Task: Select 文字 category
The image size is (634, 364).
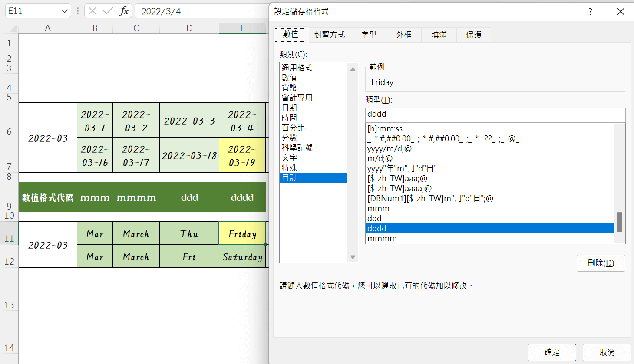Action: [x=314, y=157]
